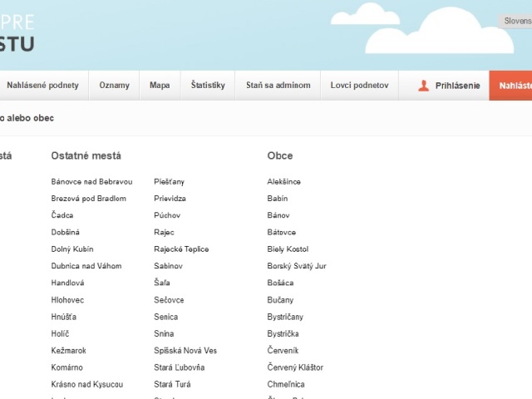
Task: Select Chmeľnica village
Action: point(286,384)
